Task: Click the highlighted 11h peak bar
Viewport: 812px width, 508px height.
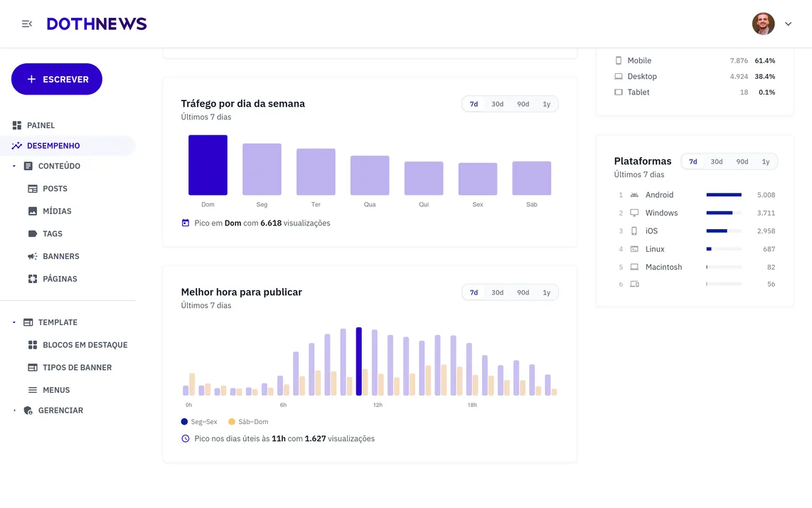Action: [359, 361]
